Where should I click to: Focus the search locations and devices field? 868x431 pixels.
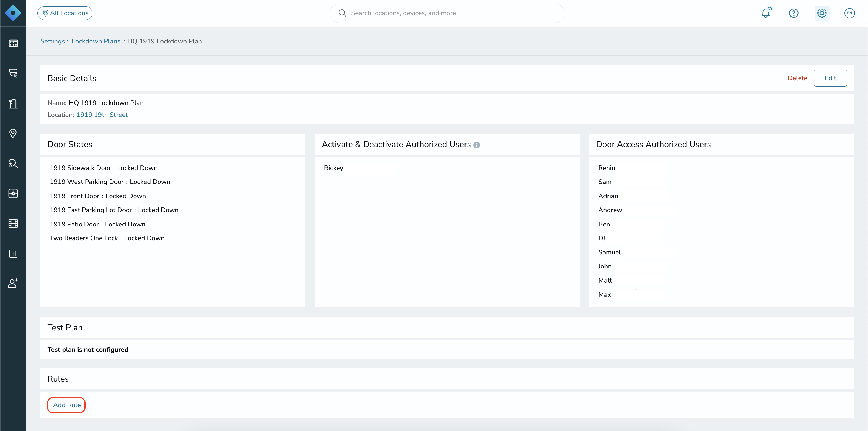coord(447,13)
